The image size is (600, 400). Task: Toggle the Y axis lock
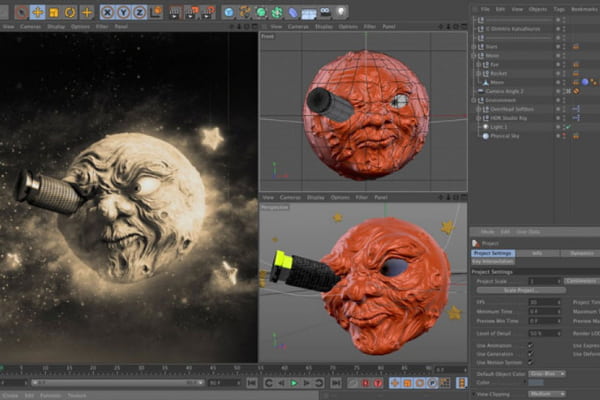click(x=123, y=13)
